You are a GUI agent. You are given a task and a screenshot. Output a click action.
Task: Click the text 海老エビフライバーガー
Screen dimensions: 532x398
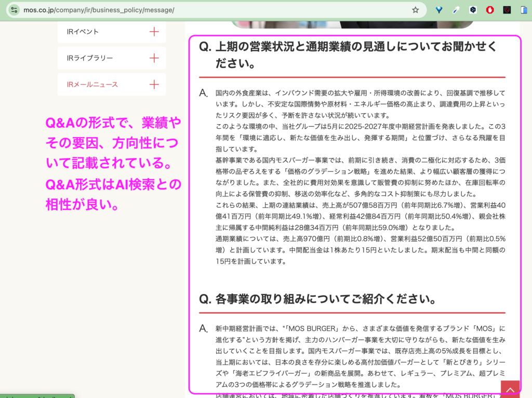click(x=271, y=373)
